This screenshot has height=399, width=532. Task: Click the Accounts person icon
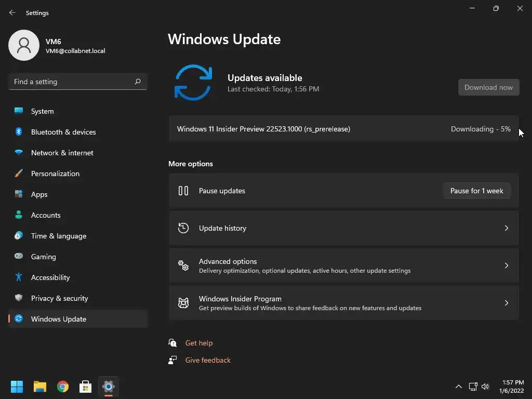(19, 215)
